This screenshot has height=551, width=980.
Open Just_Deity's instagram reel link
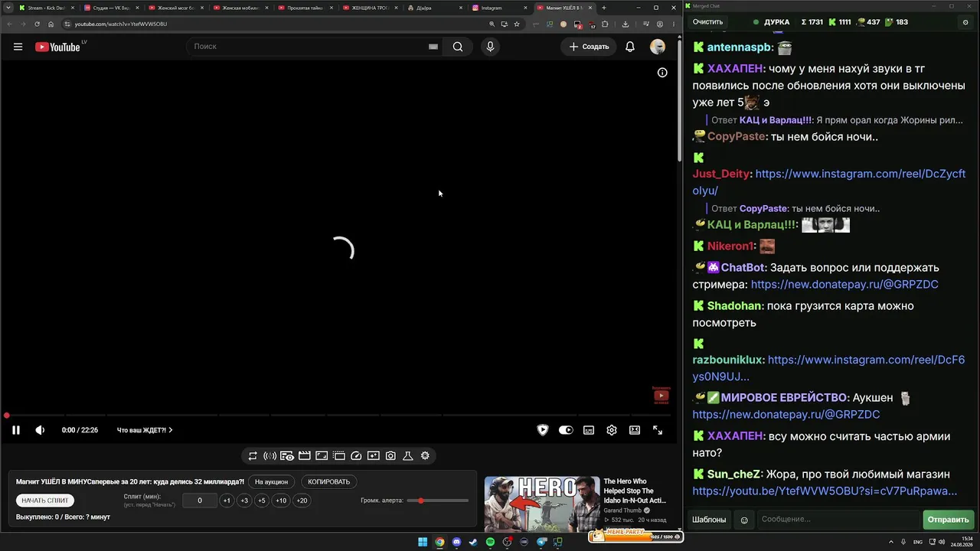point(829,182)
